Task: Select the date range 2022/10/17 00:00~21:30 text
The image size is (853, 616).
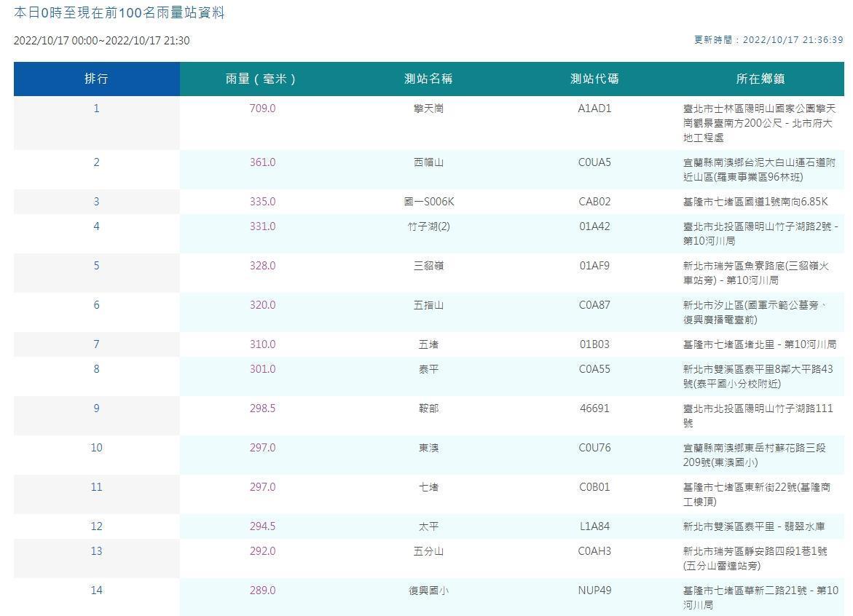Action: 102,41
